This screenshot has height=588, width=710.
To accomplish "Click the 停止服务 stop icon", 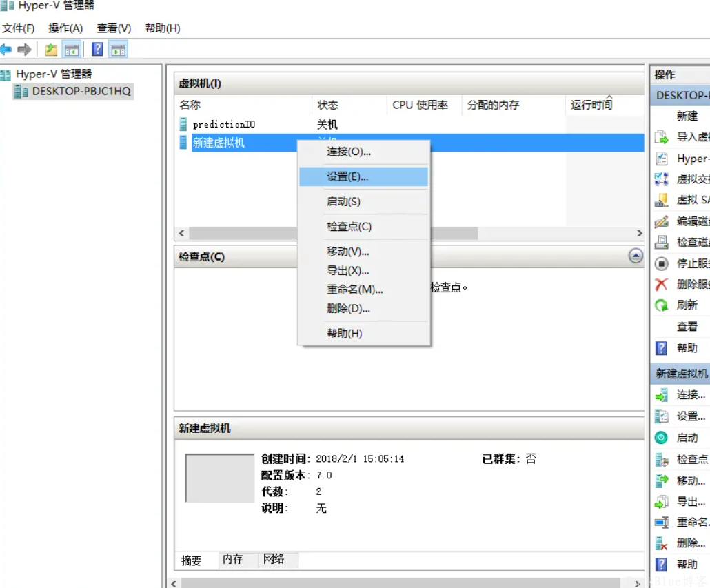I will [x=662, y=263].
